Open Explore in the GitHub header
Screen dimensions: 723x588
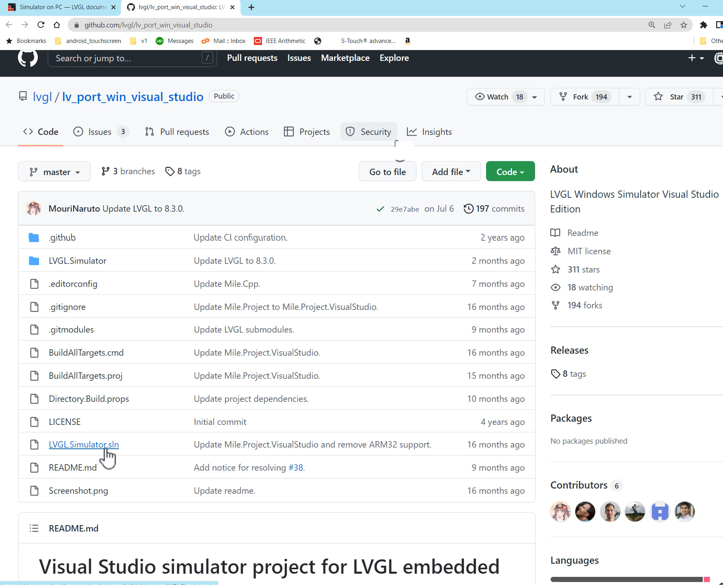coord(394,58)
